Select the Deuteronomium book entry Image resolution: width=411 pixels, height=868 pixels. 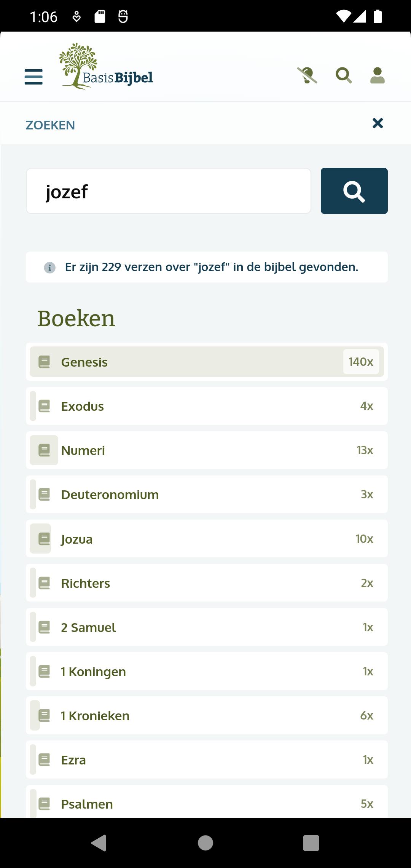pos(207,495)
